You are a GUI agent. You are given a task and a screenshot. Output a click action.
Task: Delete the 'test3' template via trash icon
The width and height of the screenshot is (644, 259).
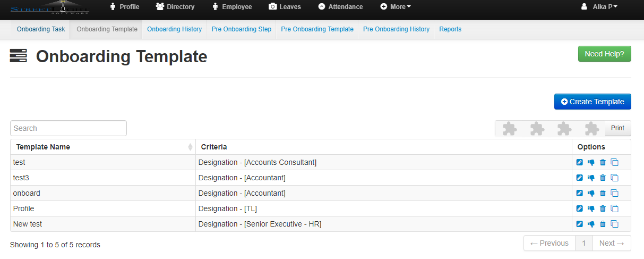point(603,178)
